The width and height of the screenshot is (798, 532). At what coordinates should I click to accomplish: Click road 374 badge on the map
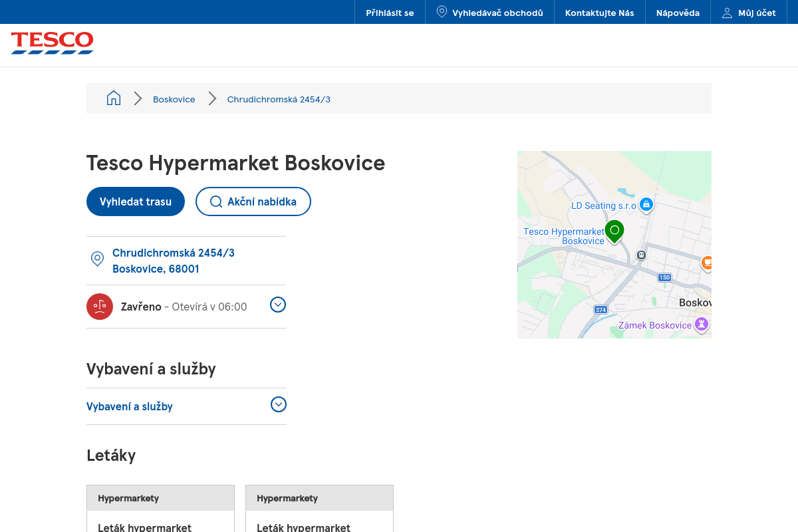(600, 310)
